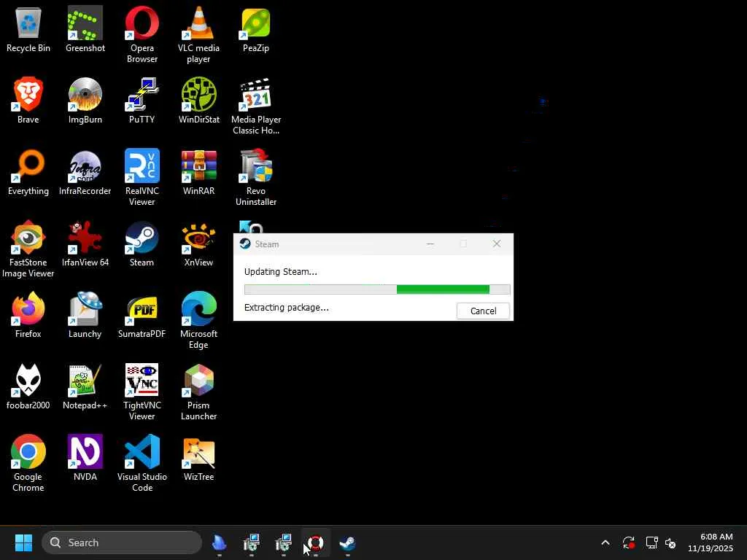
Task: Select the SumatraPDF desktop shortcut
Action: 142,315
